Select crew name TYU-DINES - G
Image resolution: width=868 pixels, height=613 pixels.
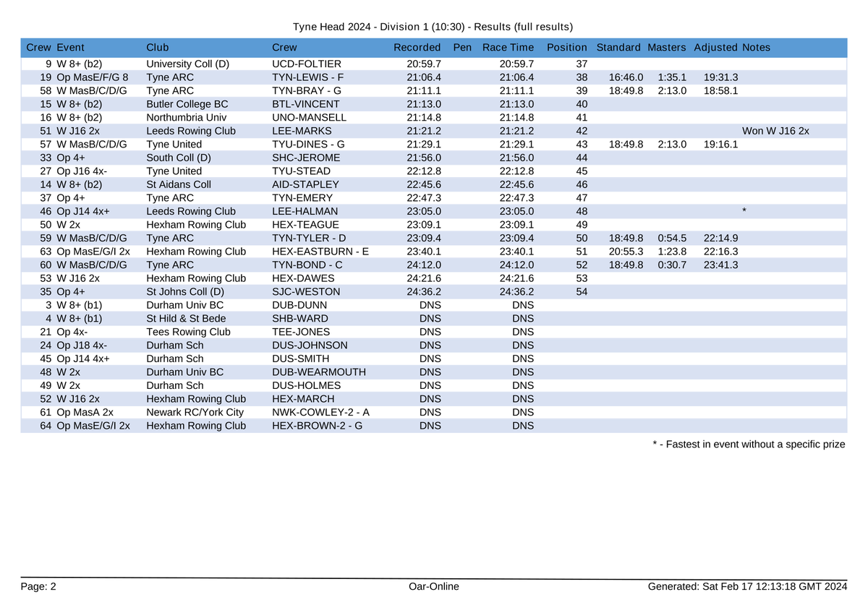308,144
